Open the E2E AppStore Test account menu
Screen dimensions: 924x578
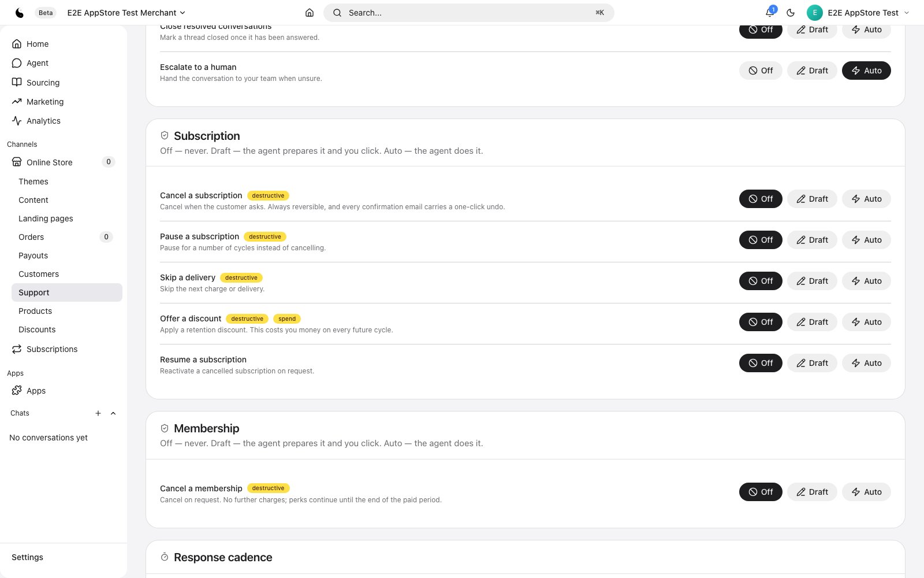click(x=858, y=13)
